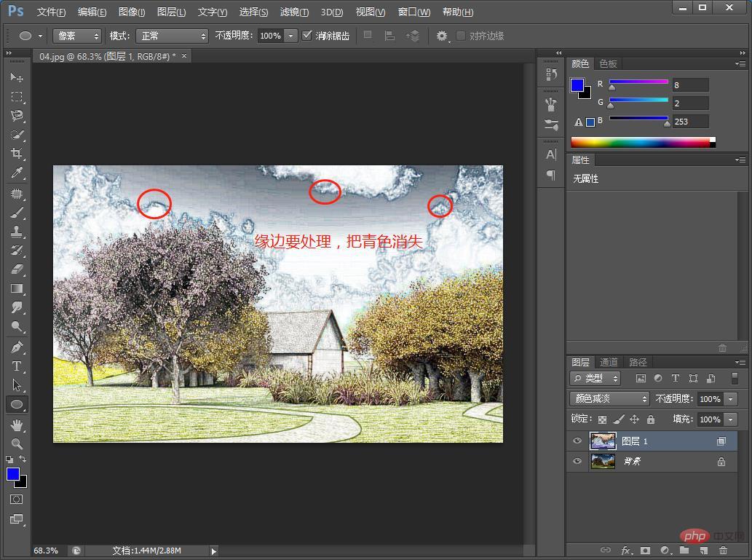Viewport: 752px width, 560px height.
Task: Switch to the 色板 tab
Action: (608, 63)
